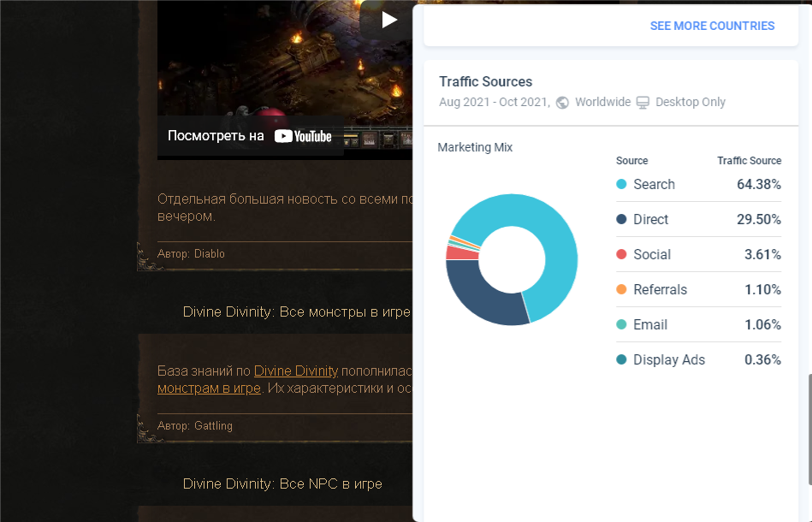The width and height of the screenshot is (812, 522).
Task: Click the Desktop Only filter label
Action: pyautogui.click(x=690, y=102)
